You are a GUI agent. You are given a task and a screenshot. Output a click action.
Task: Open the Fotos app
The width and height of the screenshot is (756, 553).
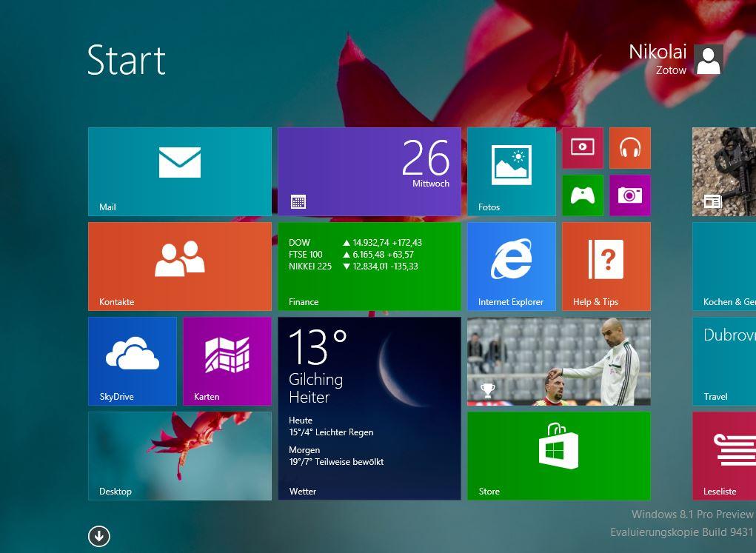tap(510, 171)
